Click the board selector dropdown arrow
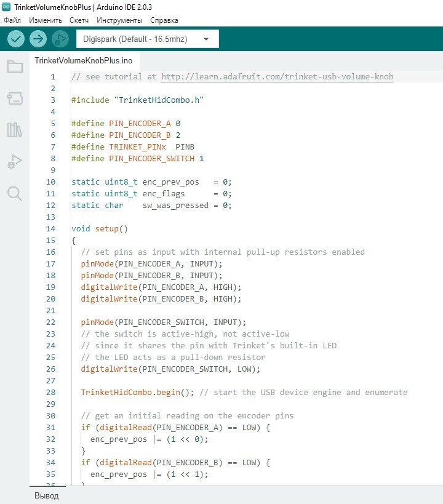The height and width of the screenshot is (504, 443). 206,39
